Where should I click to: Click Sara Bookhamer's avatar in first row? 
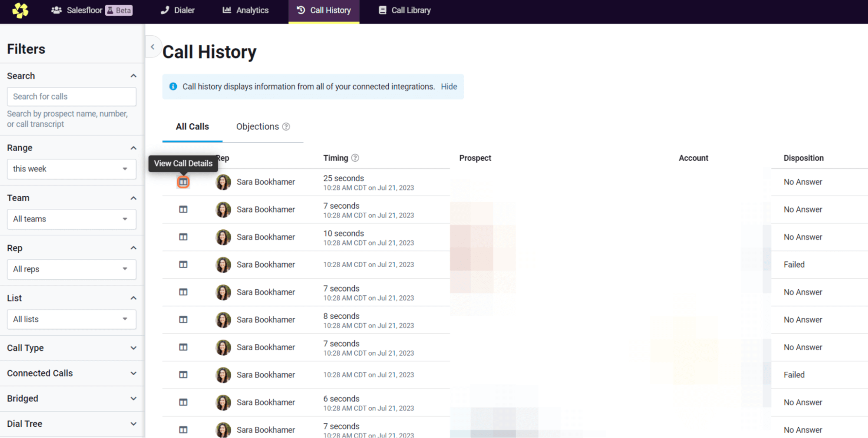click(223, 182)
